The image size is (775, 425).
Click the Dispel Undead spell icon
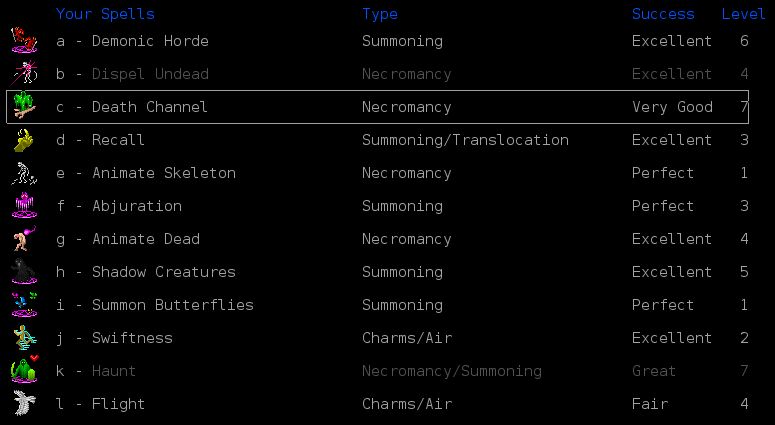tap(22, 74)
